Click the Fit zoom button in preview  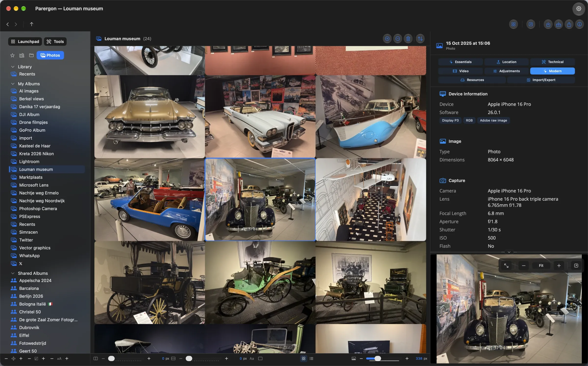tap(541, 266)
